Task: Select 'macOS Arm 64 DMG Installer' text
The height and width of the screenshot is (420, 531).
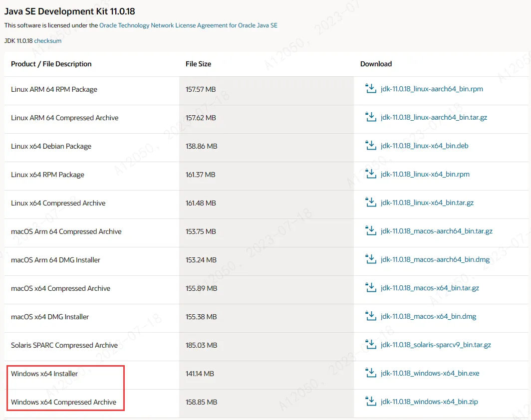Action: click(55, 260)
